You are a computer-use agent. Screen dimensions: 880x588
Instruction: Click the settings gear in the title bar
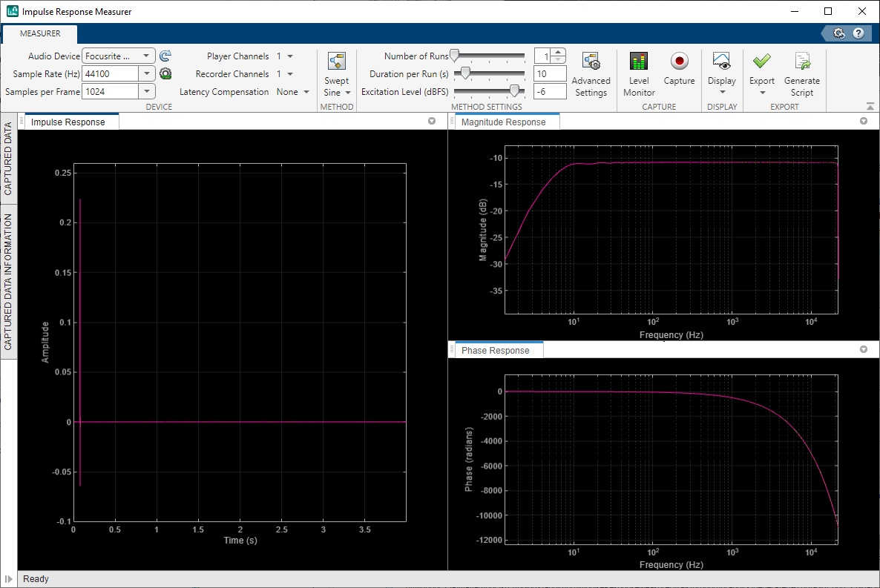pyautogui.click(x=839, y=33)
